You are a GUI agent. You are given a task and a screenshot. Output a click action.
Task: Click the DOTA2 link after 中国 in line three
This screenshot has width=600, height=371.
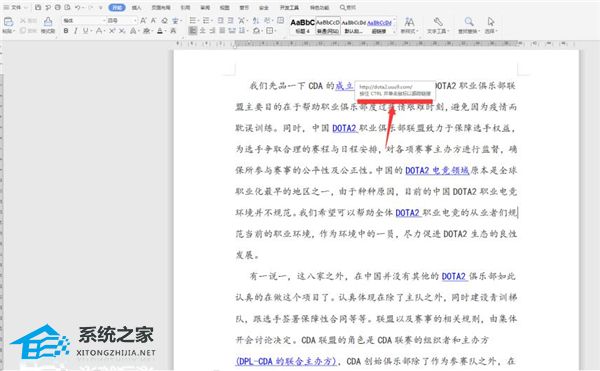pos(344,129)
